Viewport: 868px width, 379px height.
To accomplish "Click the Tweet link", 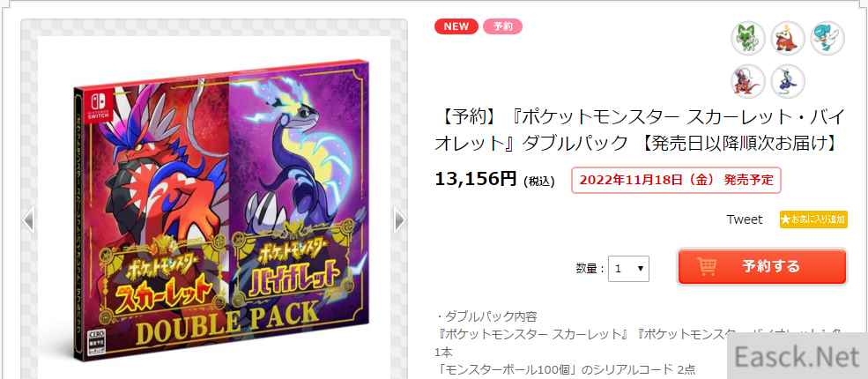I will (x=744, y=219).
